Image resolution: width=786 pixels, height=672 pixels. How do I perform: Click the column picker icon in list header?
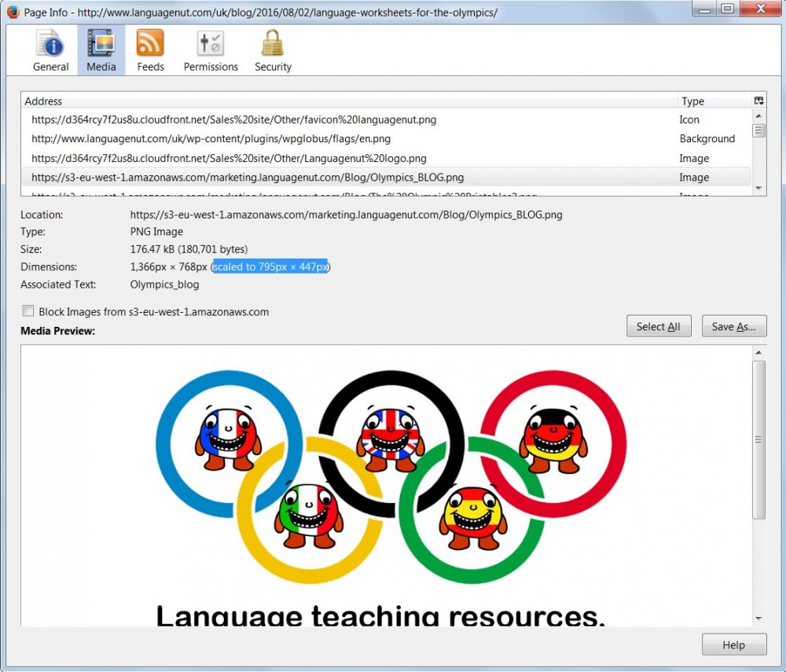(x=758, y=101)
